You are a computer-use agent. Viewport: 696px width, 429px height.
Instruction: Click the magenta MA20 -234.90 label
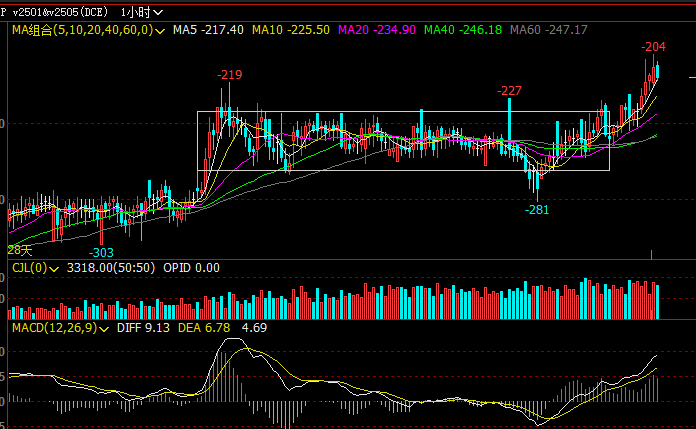375,31
